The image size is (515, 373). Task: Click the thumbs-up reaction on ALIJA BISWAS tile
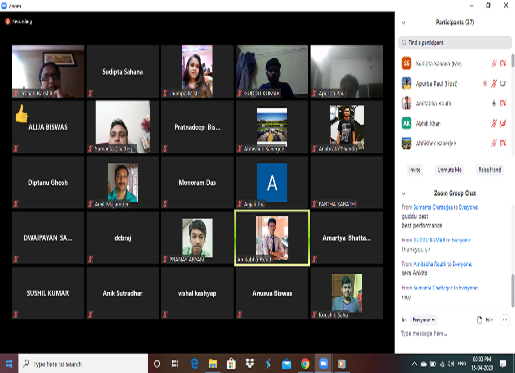22,113
